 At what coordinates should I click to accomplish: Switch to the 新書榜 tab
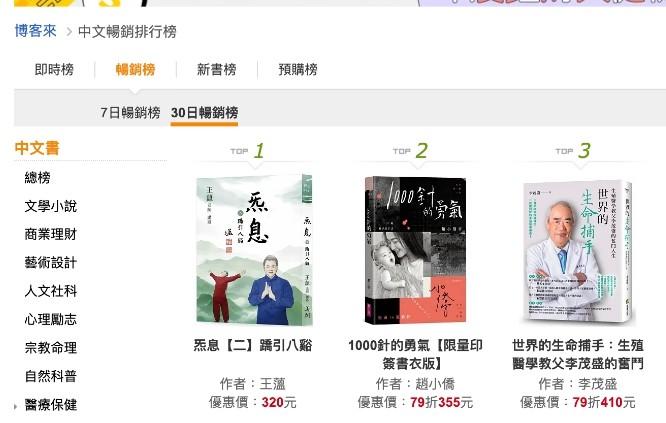pos(217,69)
